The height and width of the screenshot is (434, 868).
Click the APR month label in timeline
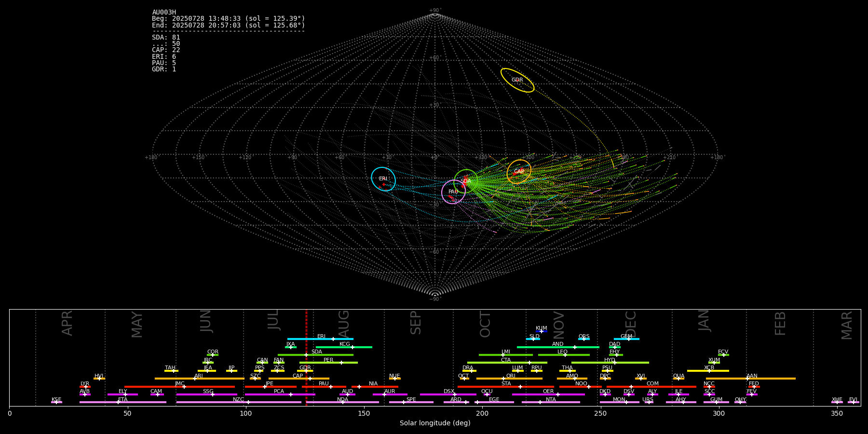[x=67, y=323]
